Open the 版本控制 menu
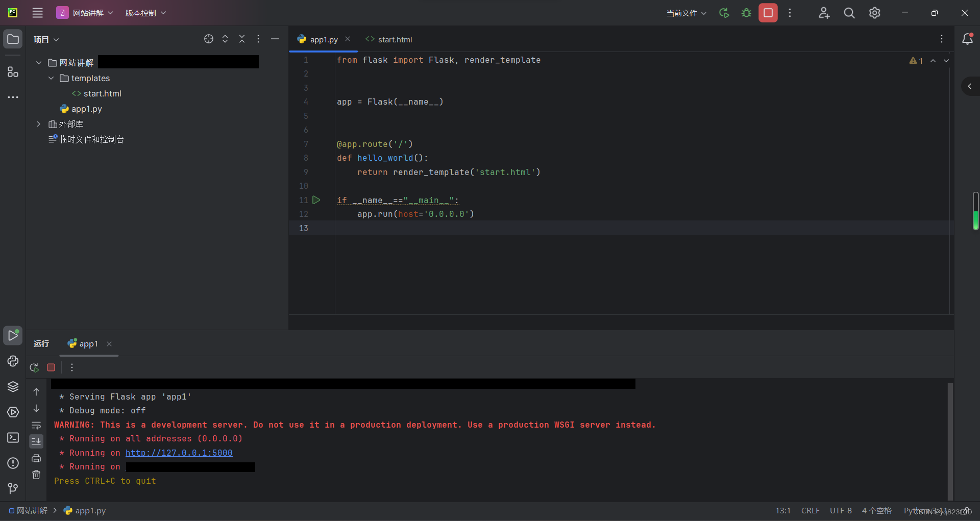 click(x=145, y=13)
